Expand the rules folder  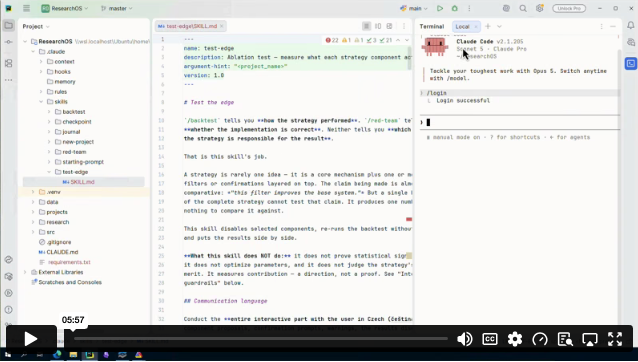41,92
